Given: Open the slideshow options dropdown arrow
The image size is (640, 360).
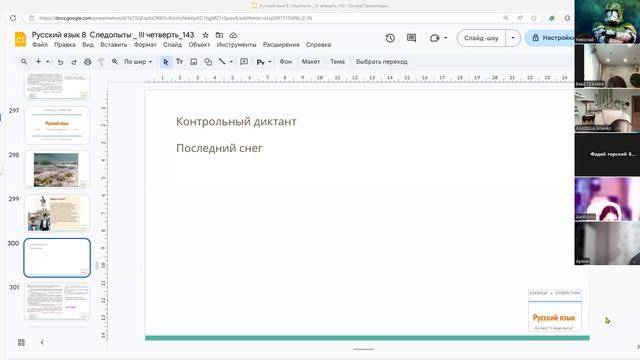Looking at the screenshot, I should tap(513, 38).
